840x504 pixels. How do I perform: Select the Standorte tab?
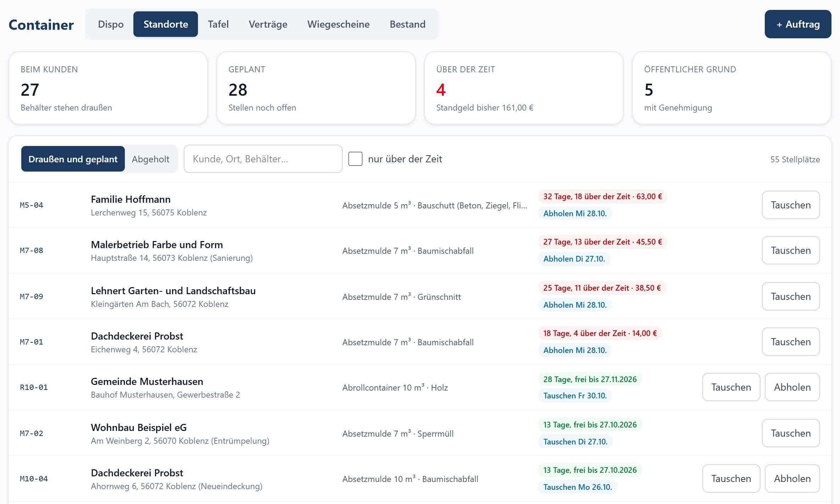pos(166,24)
